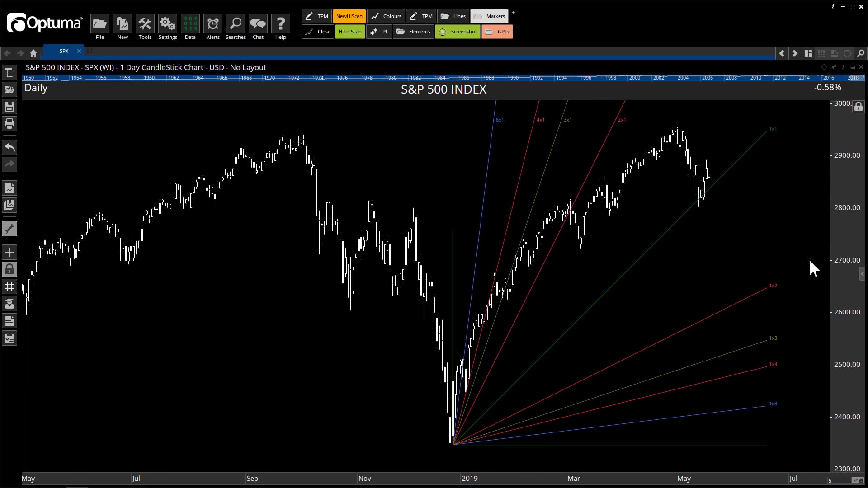This screenshot has height=488, width=868.
Task: Pop out the chart window icon
Action: 852,67
